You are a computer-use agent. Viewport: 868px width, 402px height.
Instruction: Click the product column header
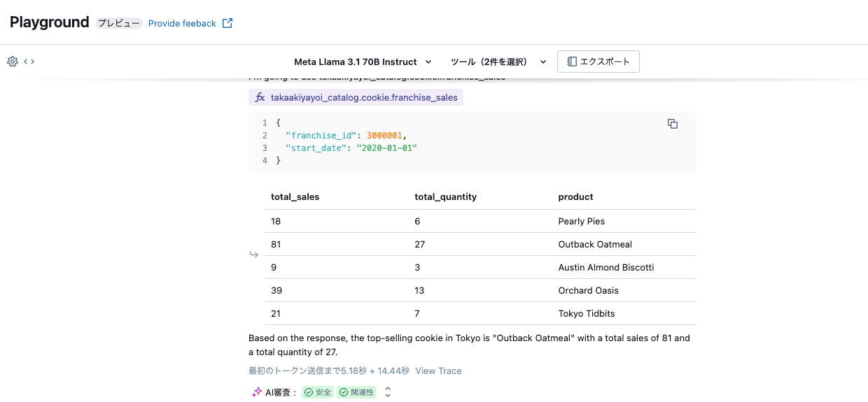click(575, 197)
